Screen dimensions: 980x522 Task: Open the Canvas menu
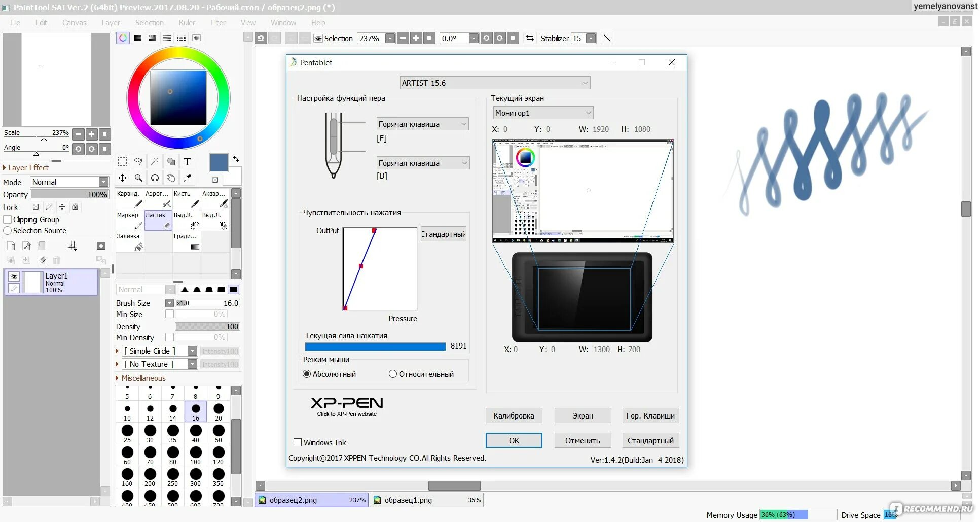click(75, 23)
